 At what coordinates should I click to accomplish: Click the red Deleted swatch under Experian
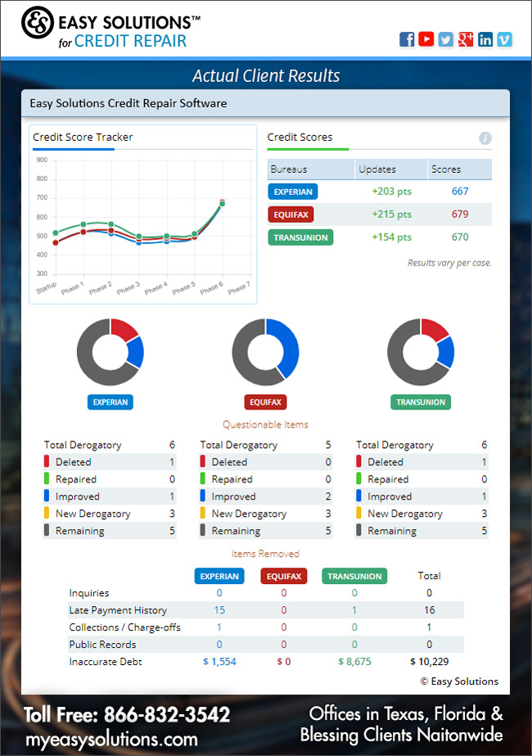pos(47,461)
